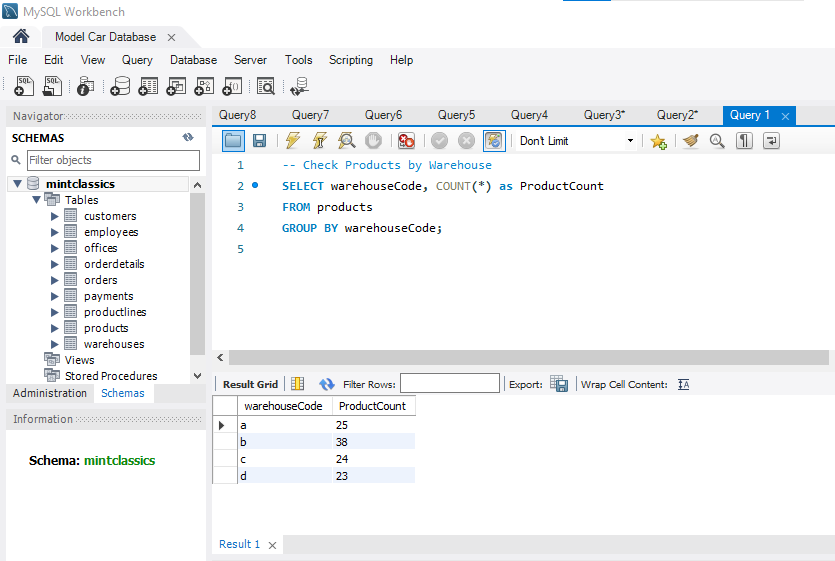This screenshot has width=835, height=561.
Task: Click the ProductCount column header
Action: pos(372,406)
